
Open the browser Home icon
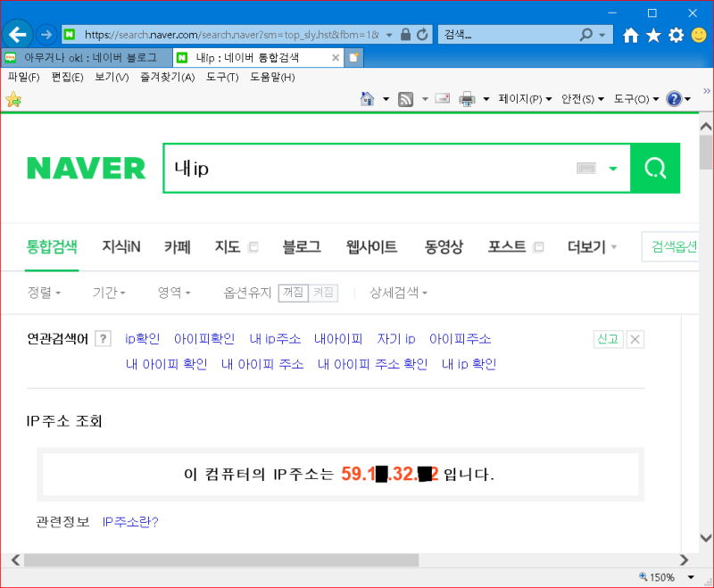click(631, 35)
